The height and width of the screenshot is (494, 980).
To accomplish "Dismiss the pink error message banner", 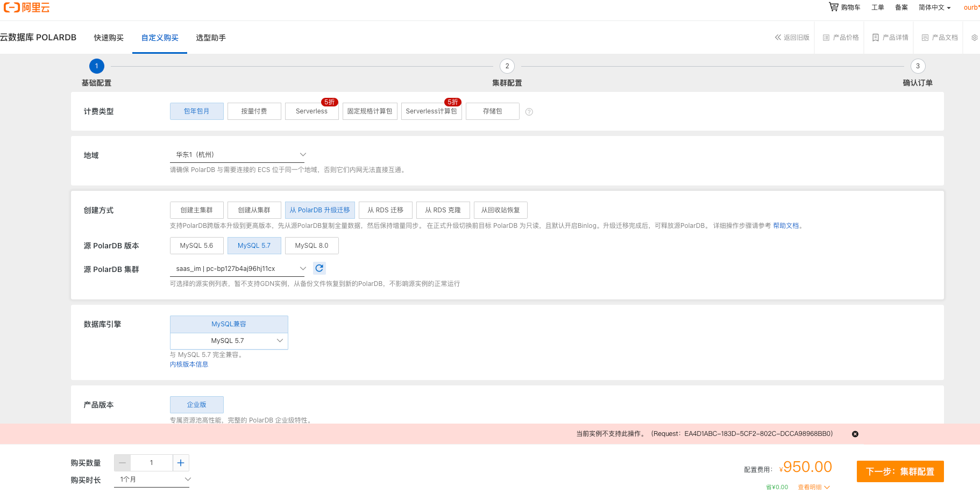I will click(x=855, y=434).
